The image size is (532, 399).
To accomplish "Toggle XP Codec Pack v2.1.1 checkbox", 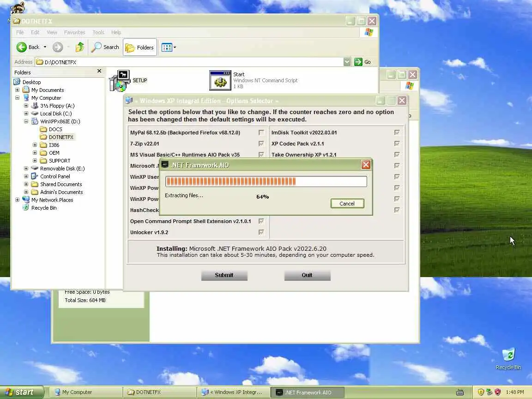I will [x=397, y=144].
